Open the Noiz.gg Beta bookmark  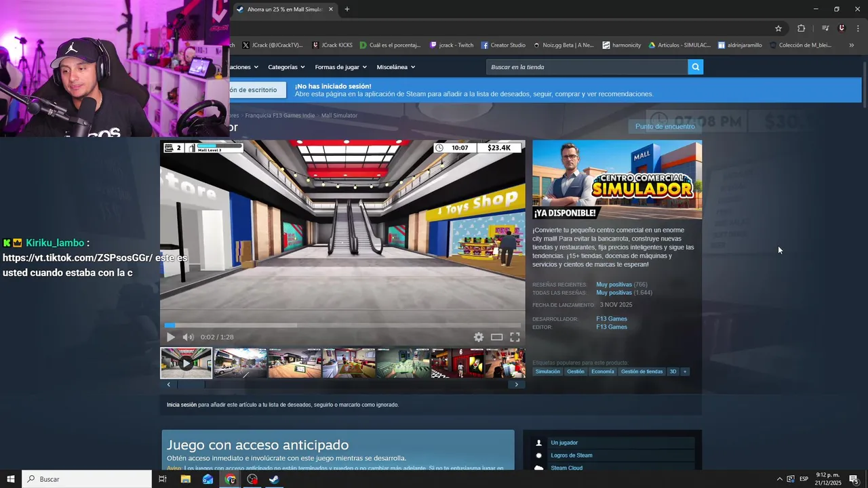[563, 45]
